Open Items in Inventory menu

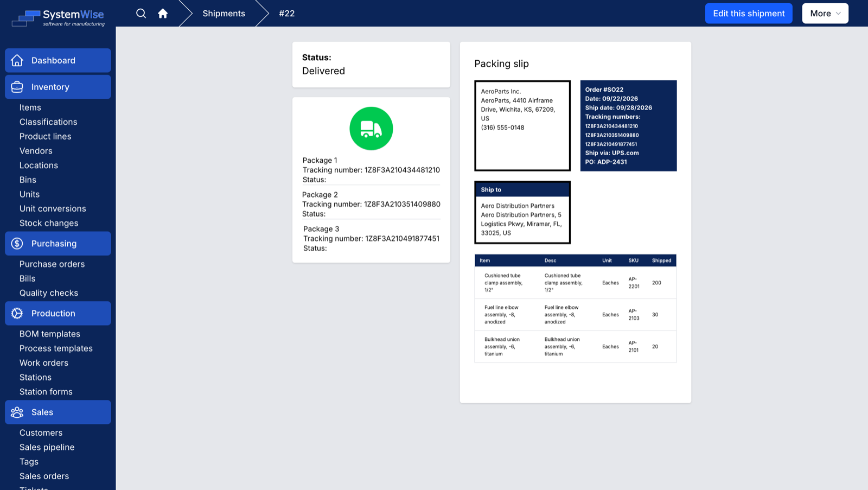[x=30, y=107]
